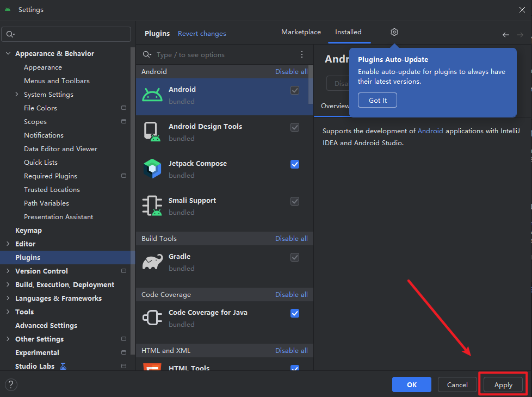Click the back navigation arrow icon
The image size is (532, 397).
click(506, 34)
